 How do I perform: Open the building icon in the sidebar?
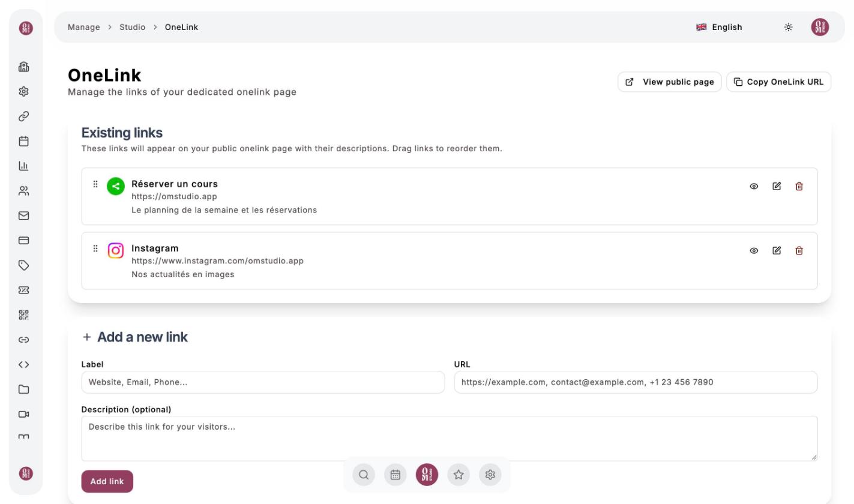tap(24, 67)
